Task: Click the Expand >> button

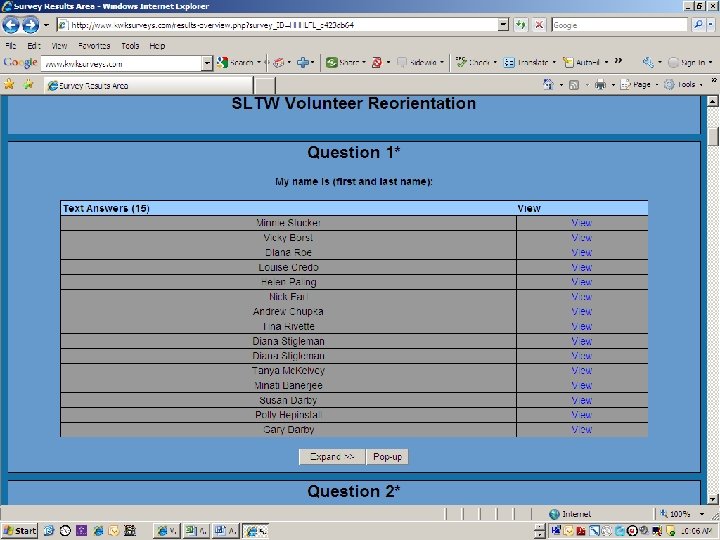Action: 332,457
